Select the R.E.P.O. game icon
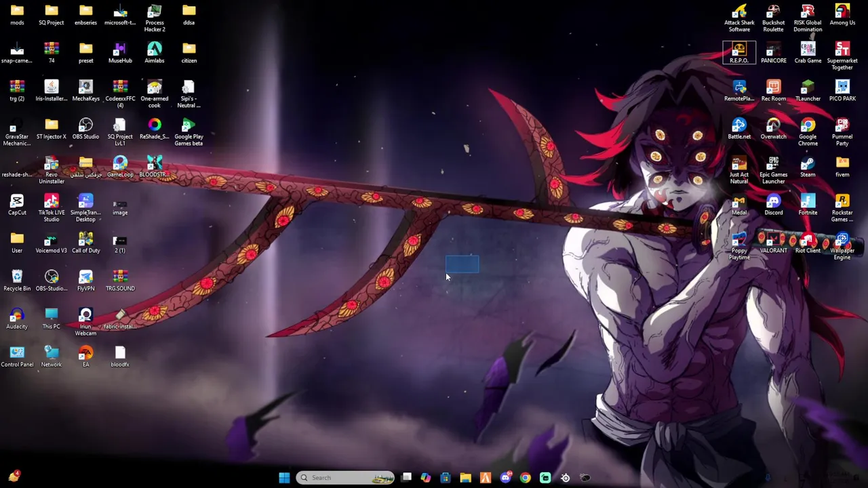The image size is (868, 488). (x=739, y=52)
